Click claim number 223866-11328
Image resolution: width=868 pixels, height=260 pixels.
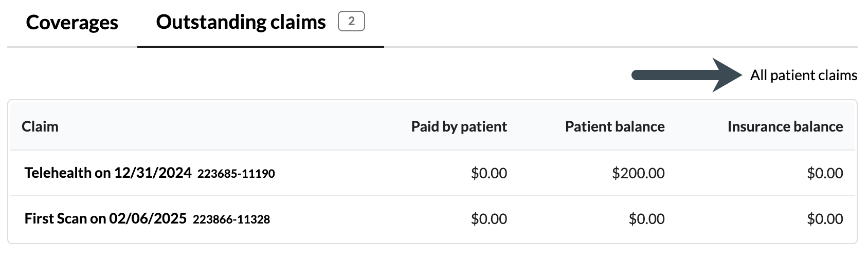coord(231,220)
